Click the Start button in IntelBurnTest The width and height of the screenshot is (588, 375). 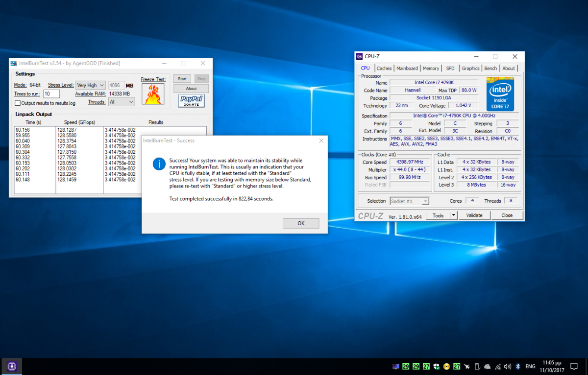182,79
